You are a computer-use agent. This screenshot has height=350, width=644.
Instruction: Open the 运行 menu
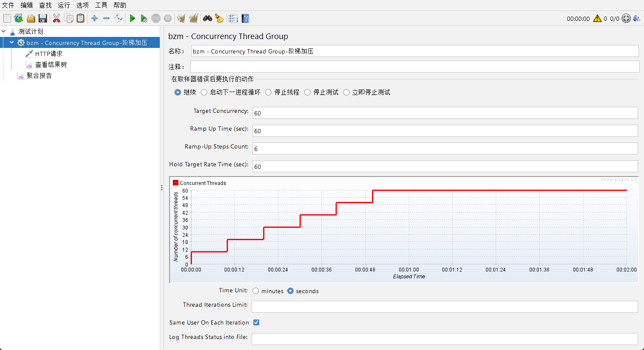click(x=64, y=5)
